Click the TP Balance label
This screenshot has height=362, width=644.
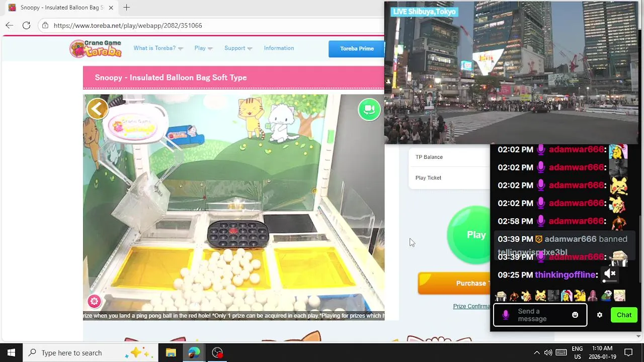coord(429,157)
